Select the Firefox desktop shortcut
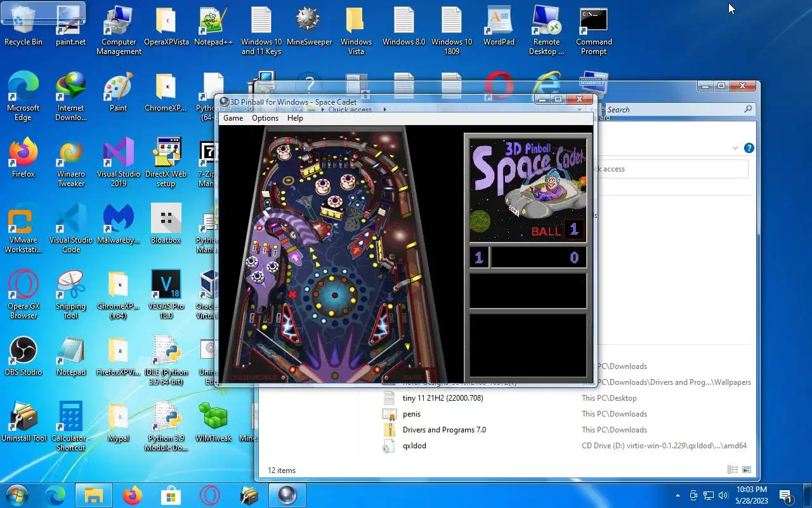The image size is (812, 508). (x=23, y=158)
